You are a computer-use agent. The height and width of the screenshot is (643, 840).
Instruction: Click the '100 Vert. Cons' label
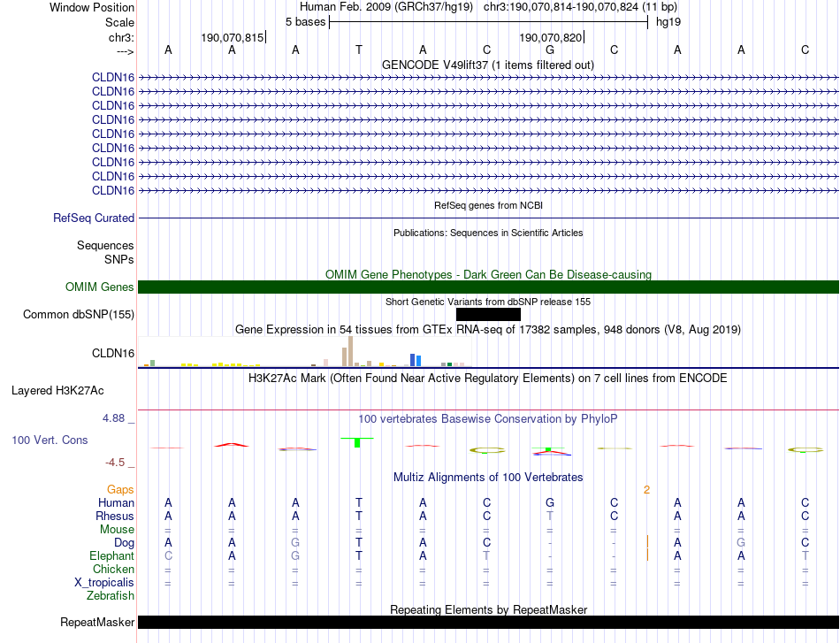pyautogui.click(x=50, y=440)
